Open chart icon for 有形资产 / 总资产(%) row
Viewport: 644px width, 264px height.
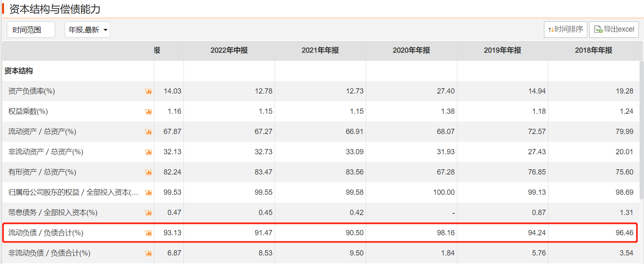coord(149,172)
